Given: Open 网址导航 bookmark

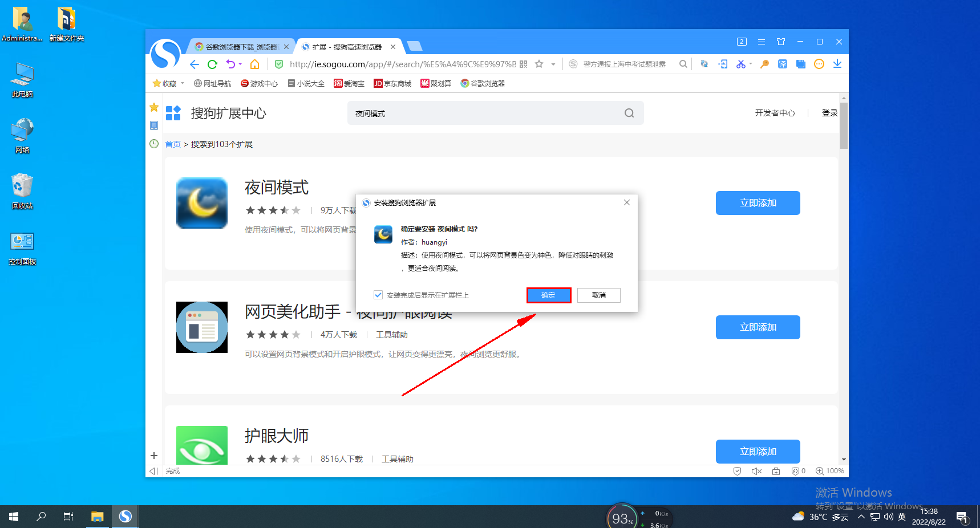Looking at the screenshot, I should coord(212,83).
